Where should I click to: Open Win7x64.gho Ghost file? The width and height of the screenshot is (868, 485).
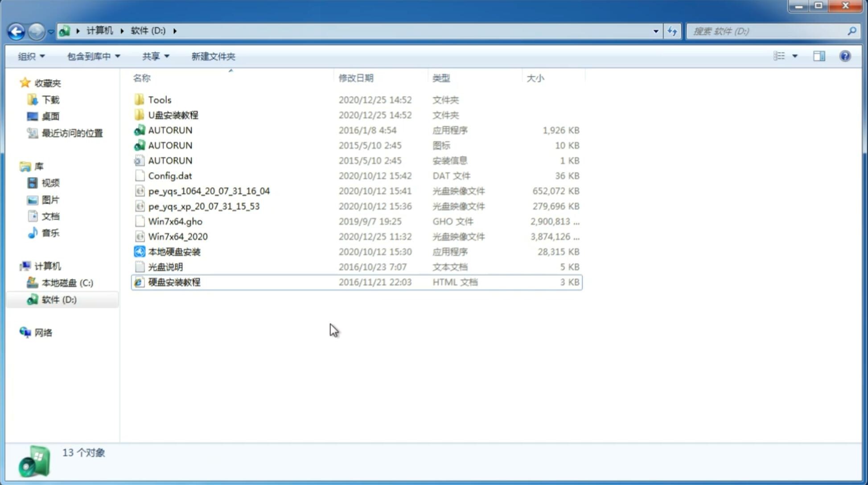click(176, 221)
